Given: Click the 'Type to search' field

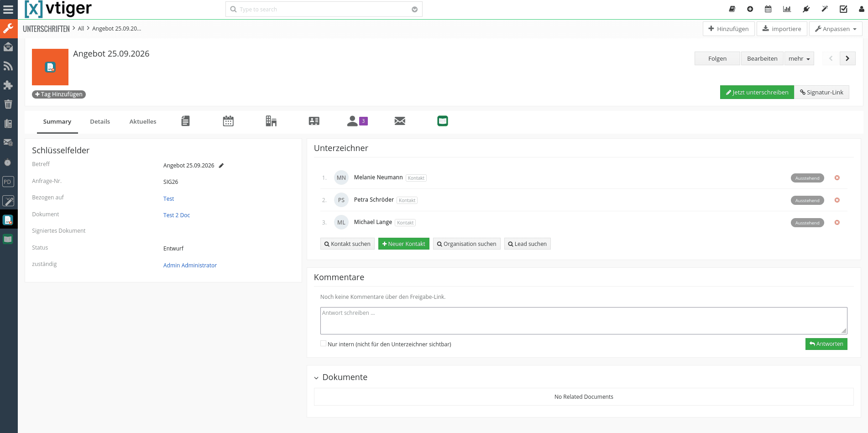Looking at the screenshot, I should coord(324,10).
